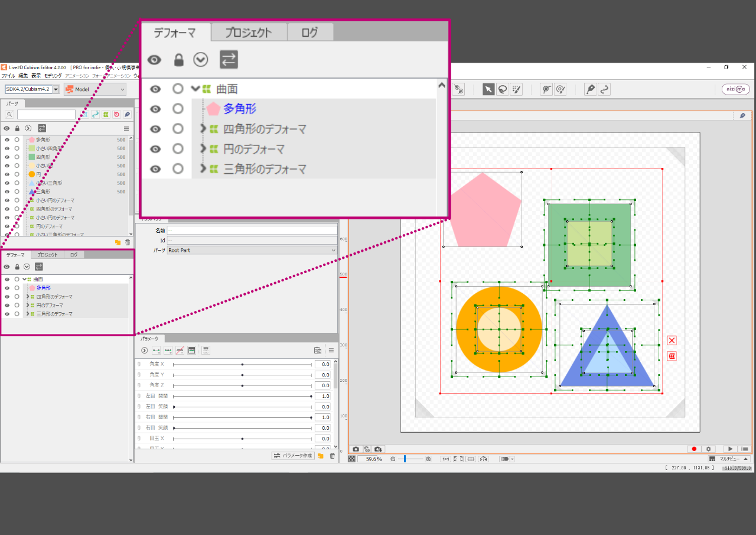Screen dimensions: 756x535
Task: Click the 名前 input field in inspector
Action: tap(252, 231)
